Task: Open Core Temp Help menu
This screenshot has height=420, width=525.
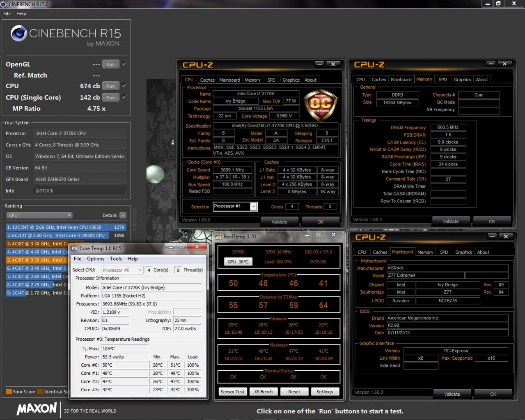Action: pyautogui.click(x=133, y=259)
